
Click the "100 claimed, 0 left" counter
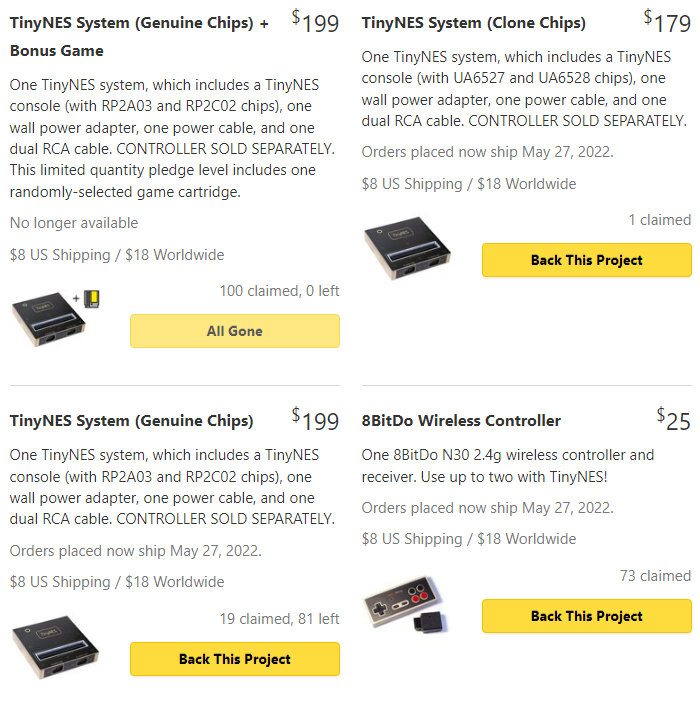point(279,291)
